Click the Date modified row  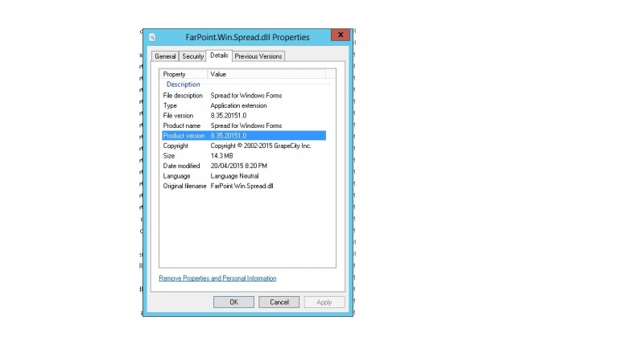(242, 166)
